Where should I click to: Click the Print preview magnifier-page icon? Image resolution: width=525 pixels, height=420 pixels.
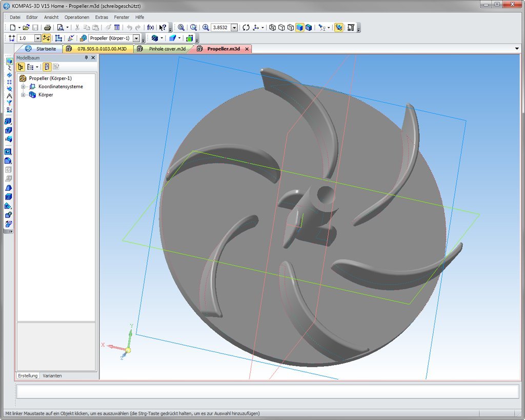[60, 28]
